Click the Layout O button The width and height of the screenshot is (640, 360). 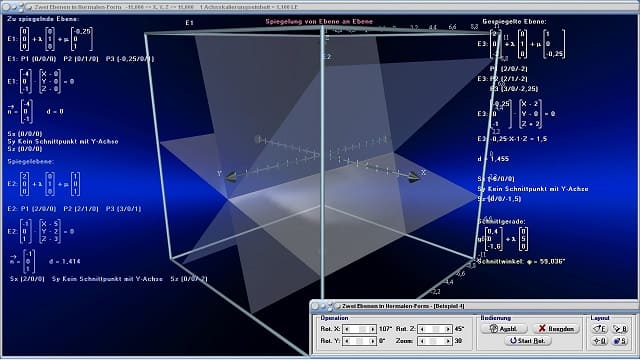pyautogui.click(x=600, y=341)
